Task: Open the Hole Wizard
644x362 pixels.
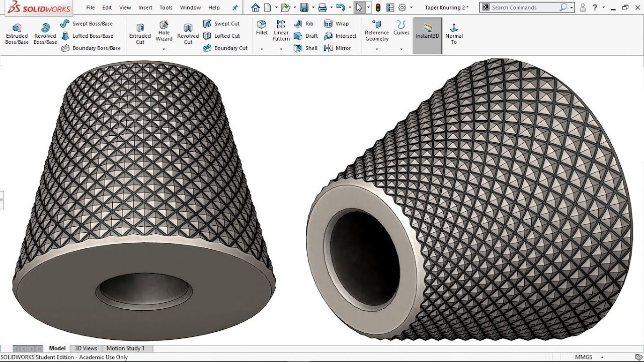Action: tap(164, 31)
